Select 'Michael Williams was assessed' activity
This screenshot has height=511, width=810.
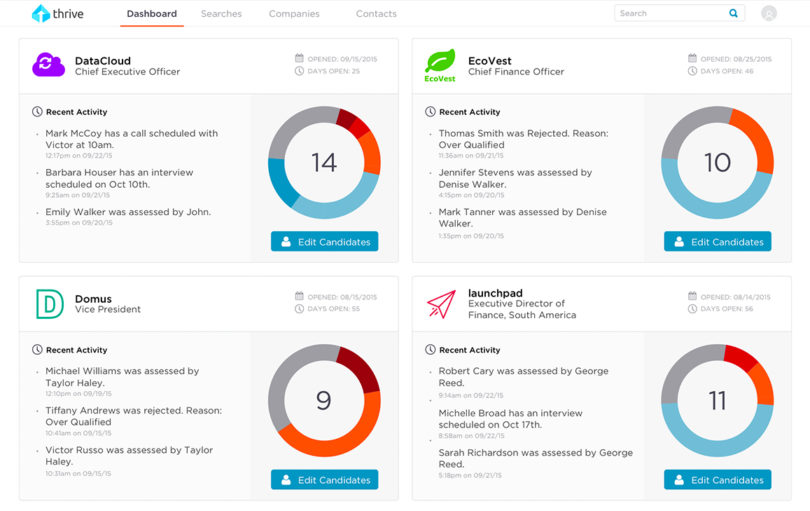pos(122,381)
